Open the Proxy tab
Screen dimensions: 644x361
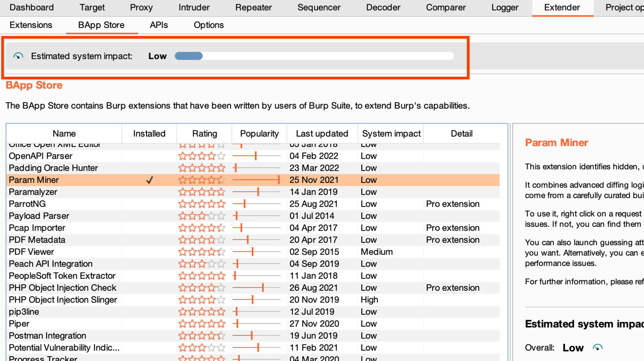point(141,8)
